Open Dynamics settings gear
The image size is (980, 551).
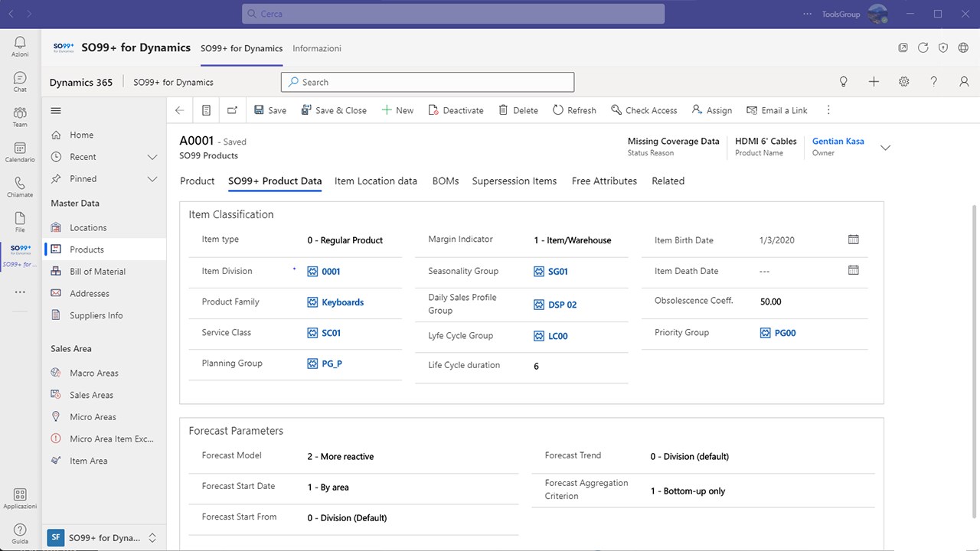(904, 82)
